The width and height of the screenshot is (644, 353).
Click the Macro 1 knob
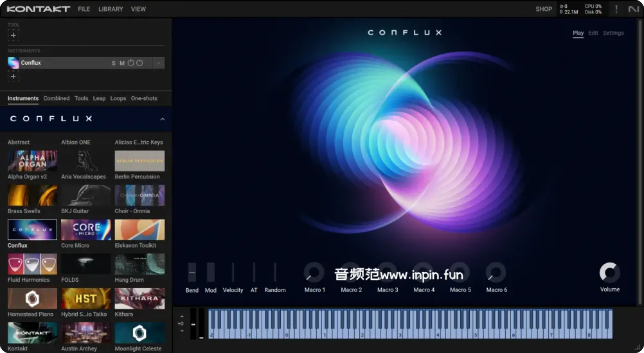click(314, 272)
